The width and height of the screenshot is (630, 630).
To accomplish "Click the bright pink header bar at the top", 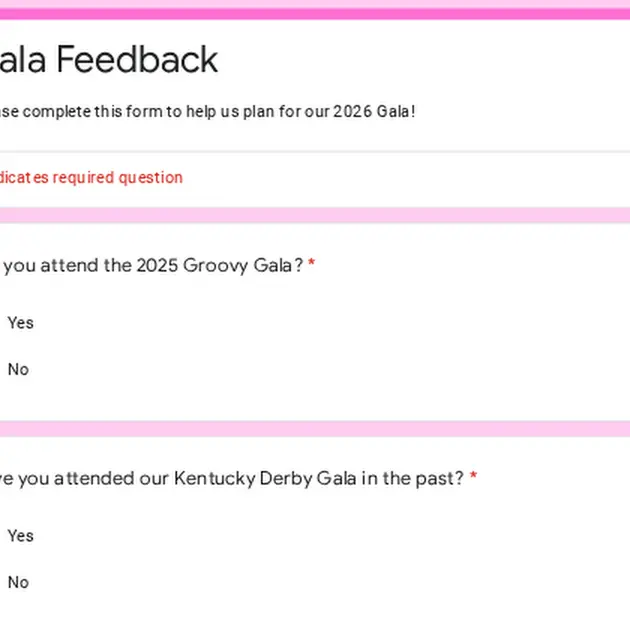I will 315,14.
